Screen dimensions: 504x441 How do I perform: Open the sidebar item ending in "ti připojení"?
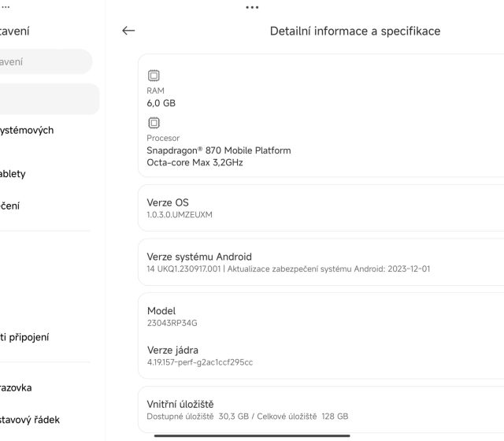coord(25,337)
